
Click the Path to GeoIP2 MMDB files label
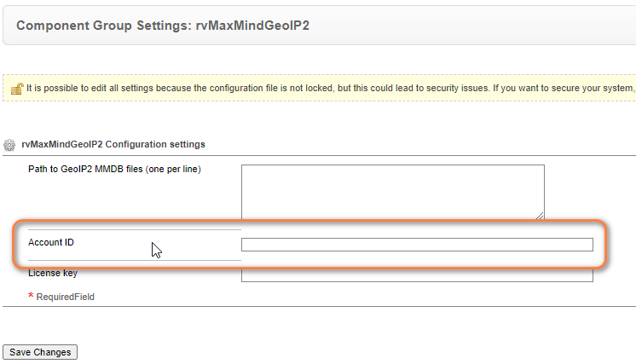click(114, 169)
